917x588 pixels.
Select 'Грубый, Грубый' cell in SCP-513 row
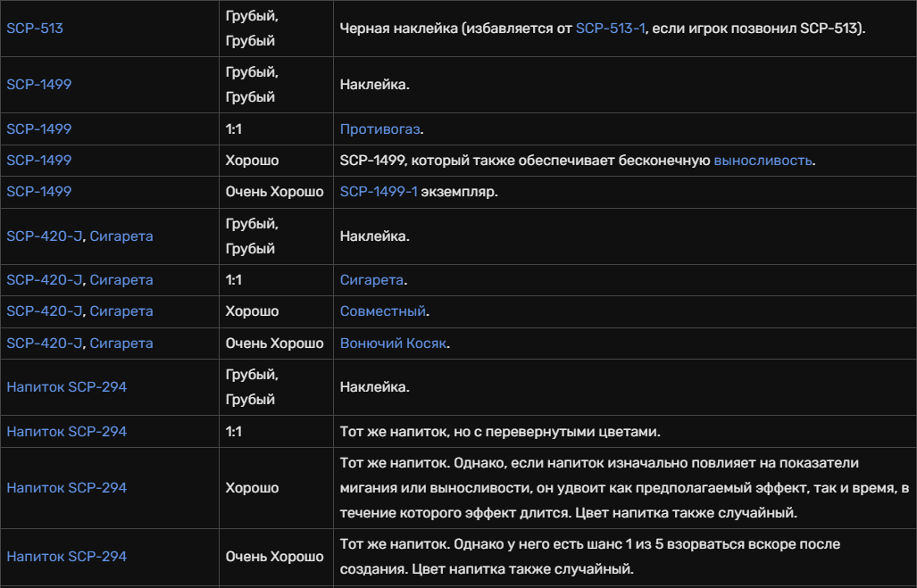[276, 28]
